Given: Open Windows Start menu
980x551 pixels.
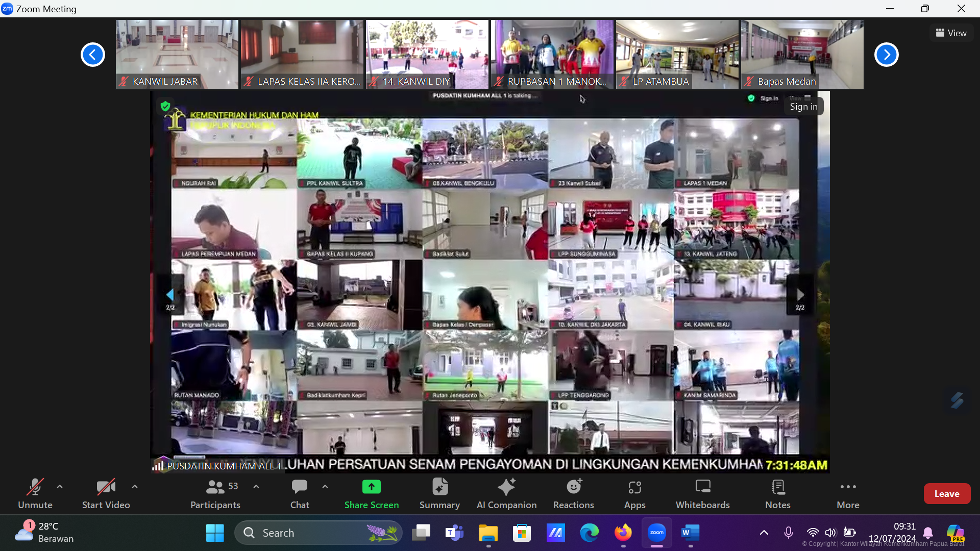Looking at the screenshot, I should click(215, 533).
